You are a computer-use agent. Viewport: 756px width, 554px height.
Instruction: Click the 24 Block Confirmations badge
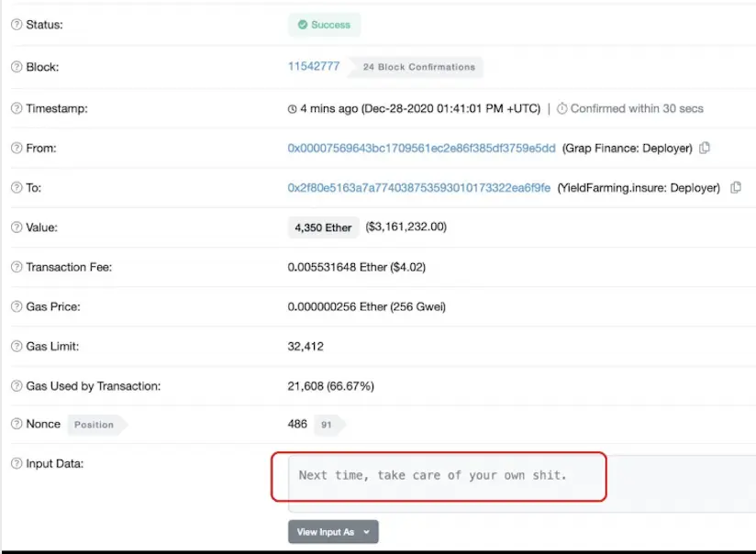pyautogui.click(x=416, y=67)
